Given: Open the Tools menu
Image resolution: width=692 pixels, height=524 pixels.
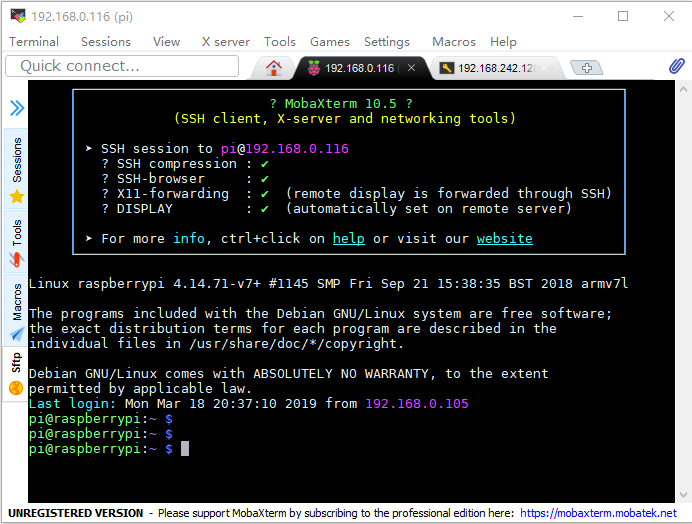Looking at the screenshot, I should pyautogui.click(x=280, y=41).
